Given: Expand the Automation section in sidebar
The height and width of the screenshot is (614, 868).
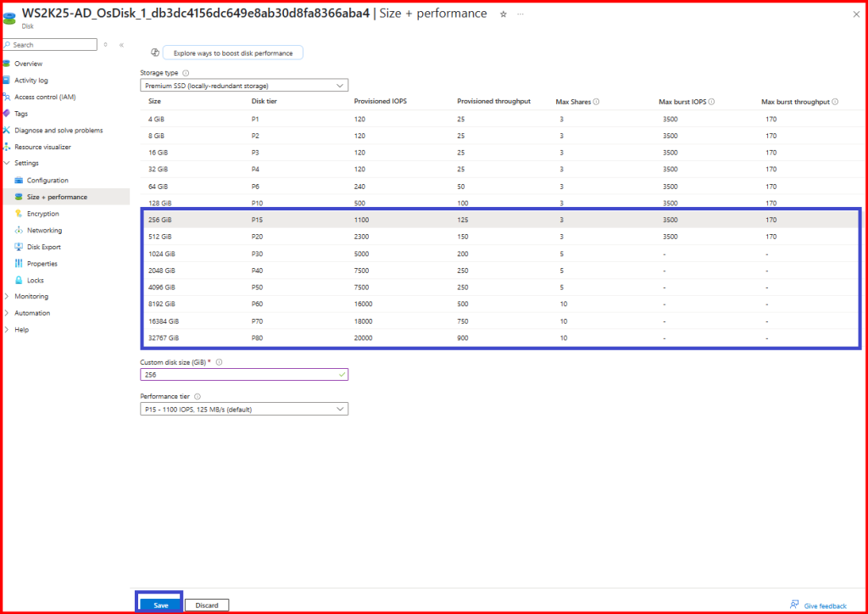Looking at the screenshot, I should click(7, 313).
